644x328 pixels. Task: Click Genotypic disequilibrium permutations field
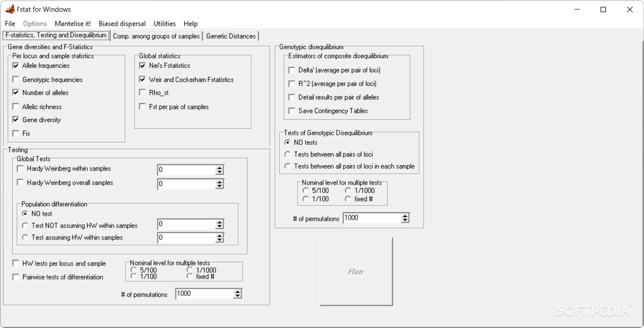point(372,218)
